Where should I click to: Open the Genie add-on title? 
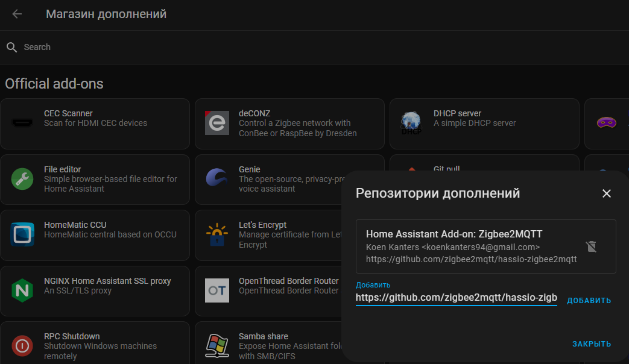pos(249,169)
